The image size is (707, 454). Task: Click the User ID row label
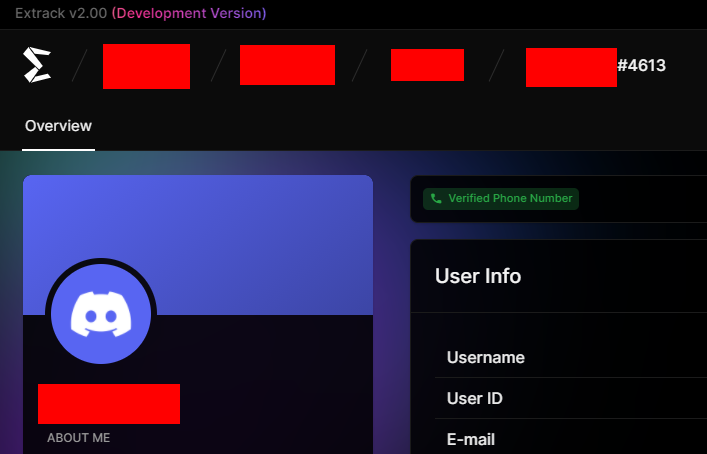click(x=474, y=399)
